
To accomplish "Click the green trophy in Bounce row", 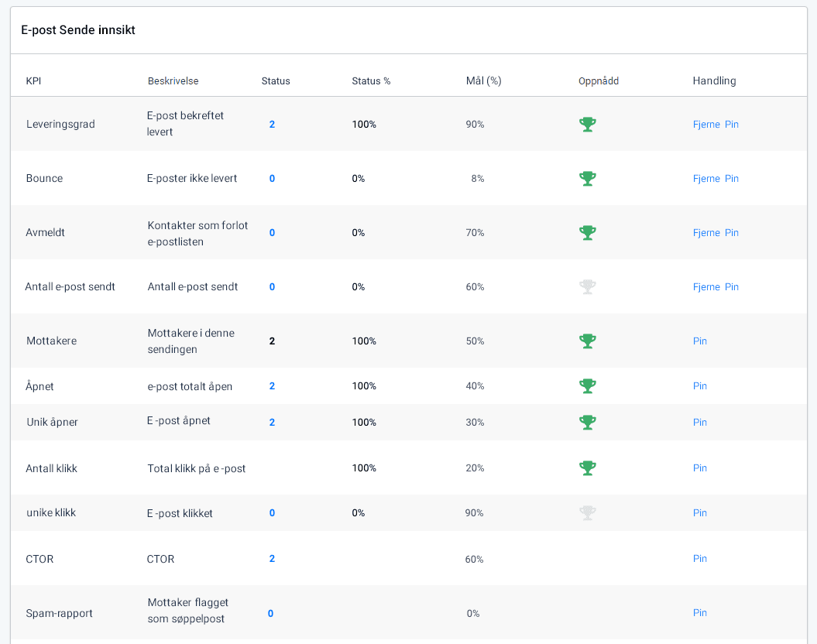I will [588, 179].
